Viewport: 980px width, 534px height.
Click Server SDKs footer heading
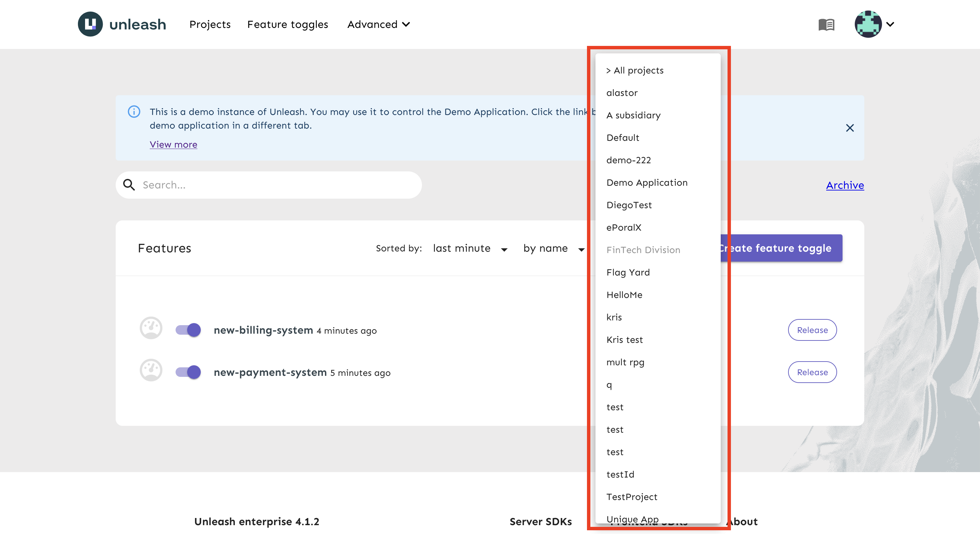tap(541, 521)
